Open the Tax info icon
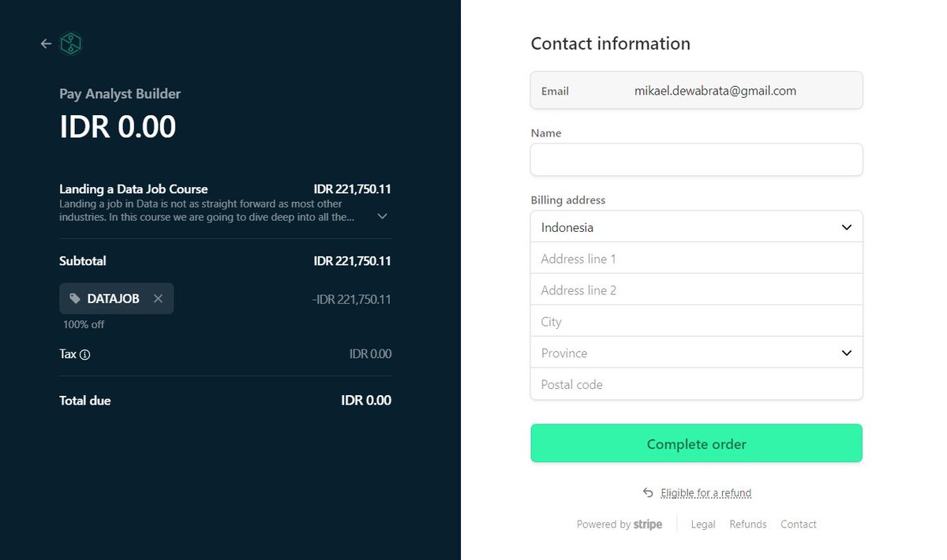 tap(85, 355)
